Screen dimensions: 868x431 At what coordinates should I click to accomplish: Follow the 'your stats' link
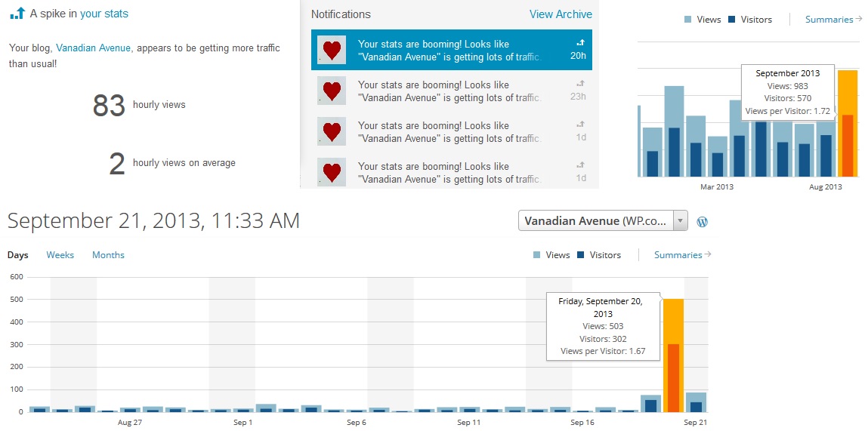tap(104, 14)
